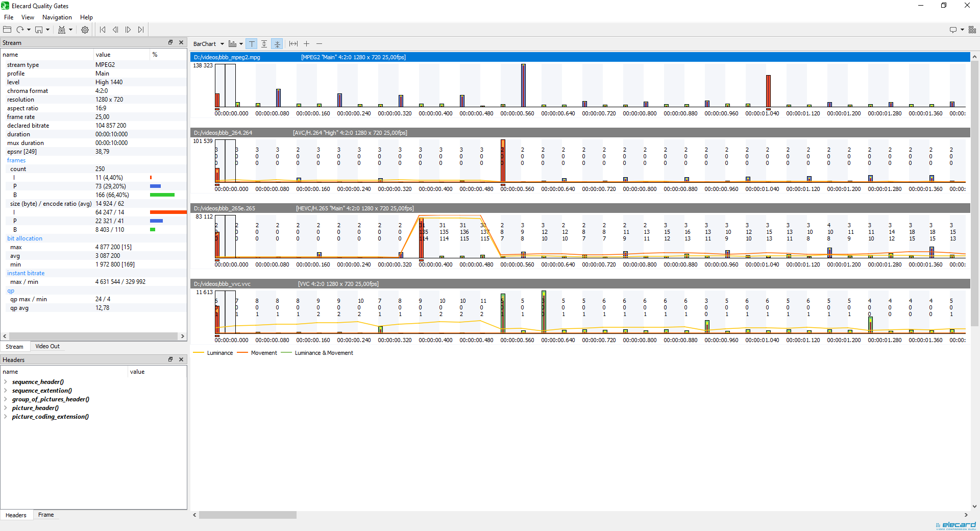Step to the previous frame
This screenshot has height=531, width=980.
[x=115, y=30]
